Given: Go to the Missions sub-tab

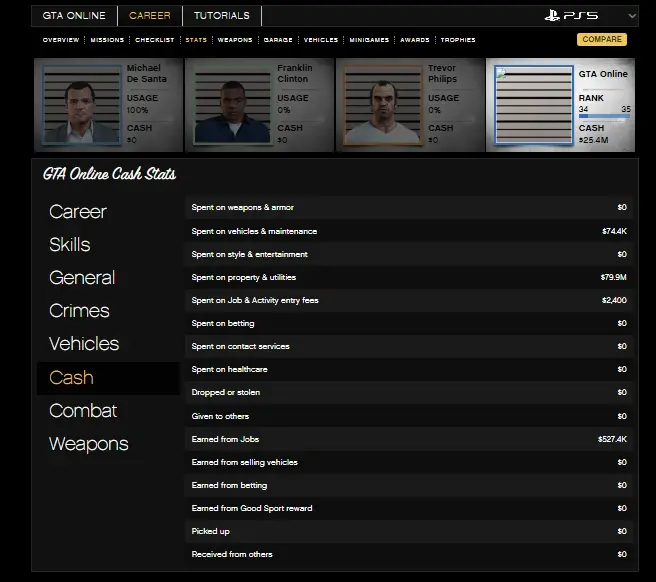Looking at the screenshot, I should [107, 40].
